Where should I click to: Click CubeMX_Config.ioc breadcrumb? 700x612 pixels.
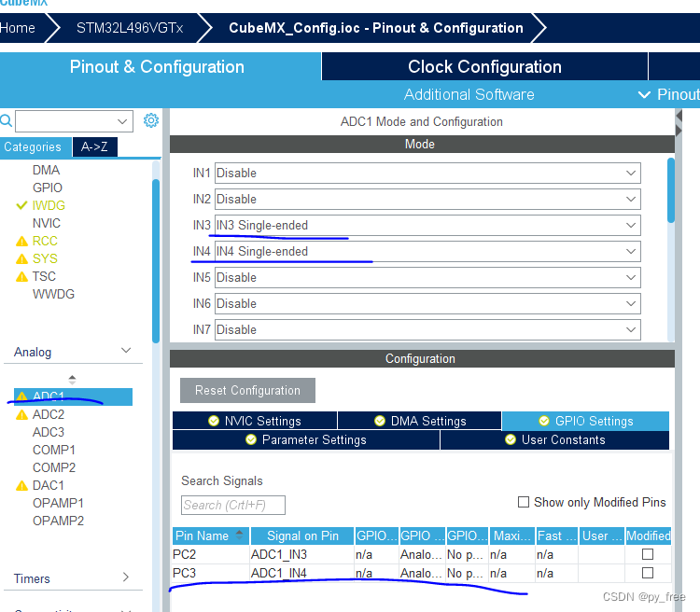click(x=376, y=28)
